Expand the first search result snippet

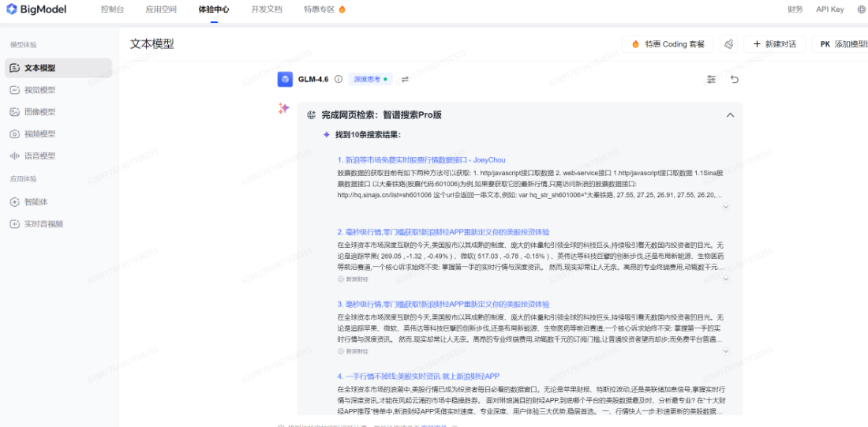(x=725, y=207)
